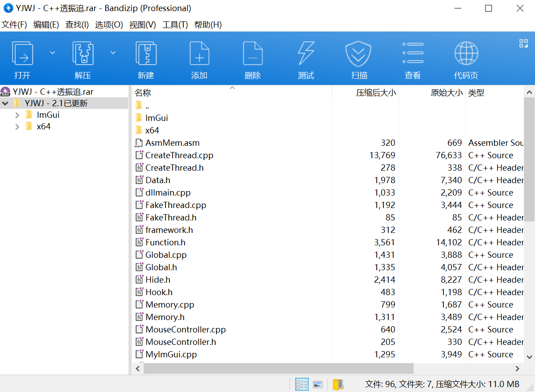Open the Edit (编辑) menu

(x=46, y=25)
